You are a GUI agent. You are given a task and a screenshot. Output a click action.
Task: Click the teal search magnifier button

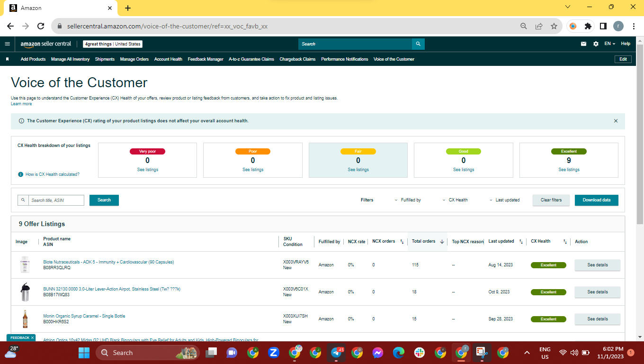tap(418, 44)
